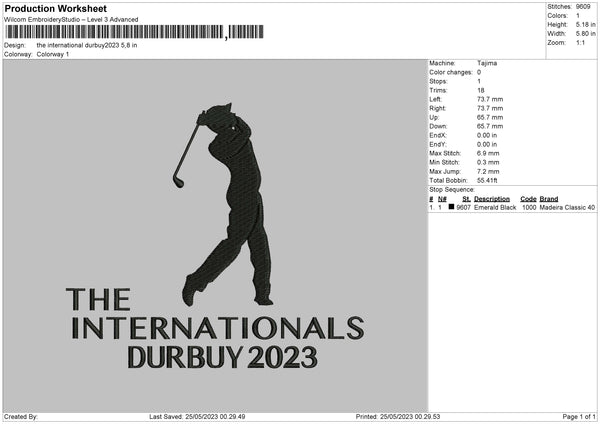Click the Max Jump value 7.2 mm

pos(488,172)
